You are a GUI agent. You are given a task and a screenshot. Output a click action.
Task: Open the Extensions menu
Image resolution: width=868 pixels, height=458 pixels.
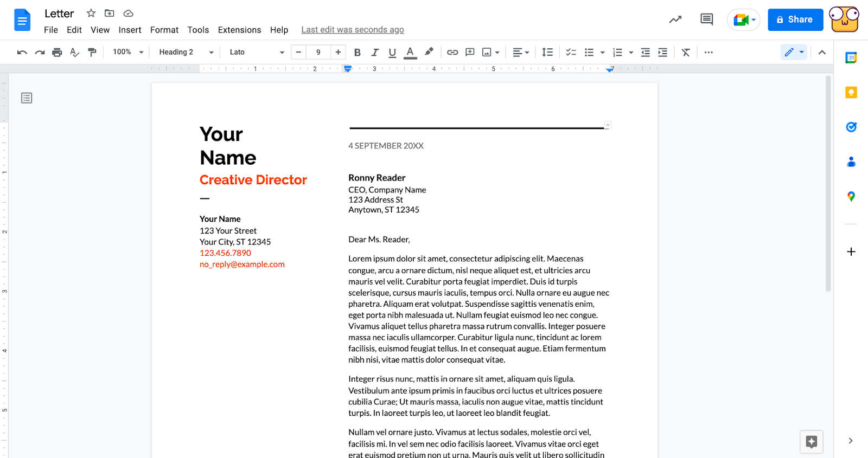(239, 30)
